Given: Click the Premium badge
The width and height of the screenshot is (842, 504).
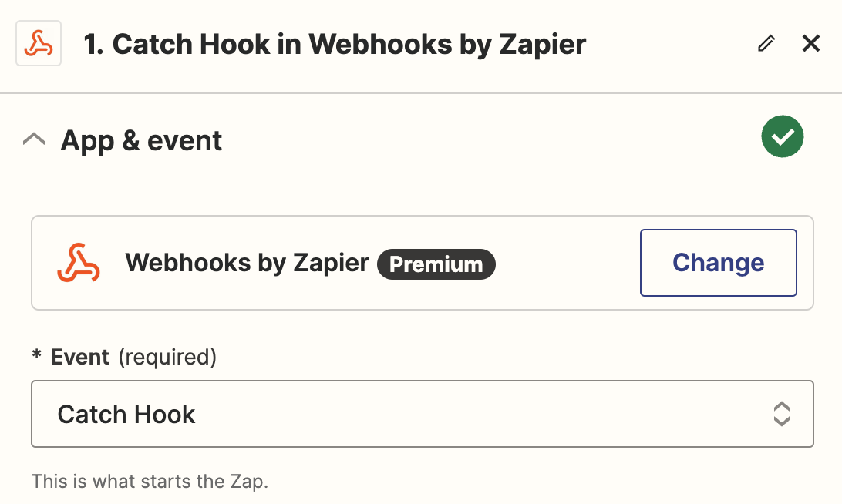Looking at the screenshot, I should [436, 264].
